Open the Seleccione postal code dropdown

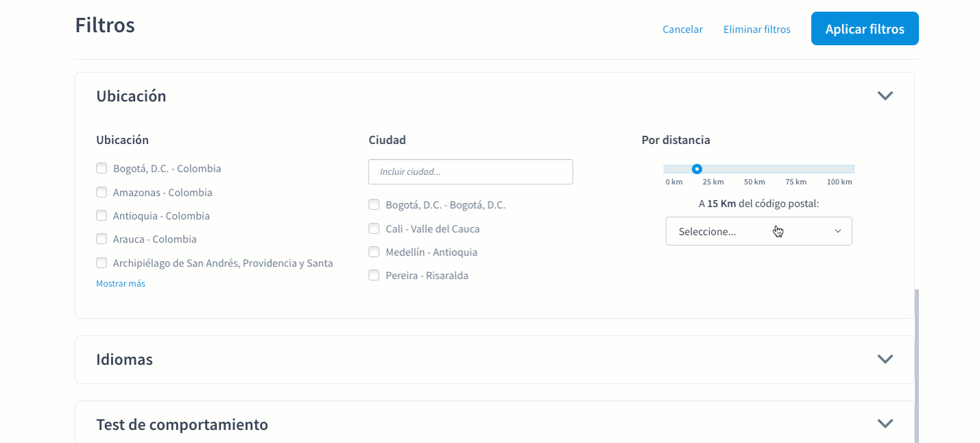click(758, 231)
